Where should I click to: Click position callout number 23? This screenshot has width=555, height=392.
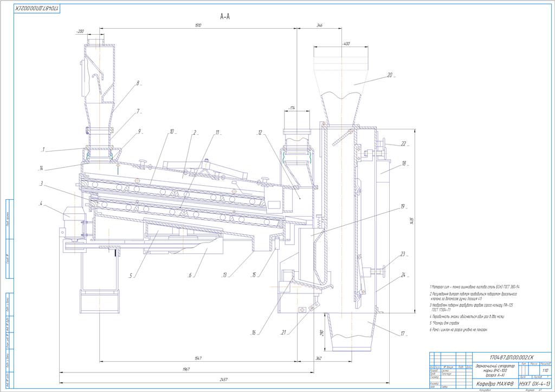tap(403, 254)
